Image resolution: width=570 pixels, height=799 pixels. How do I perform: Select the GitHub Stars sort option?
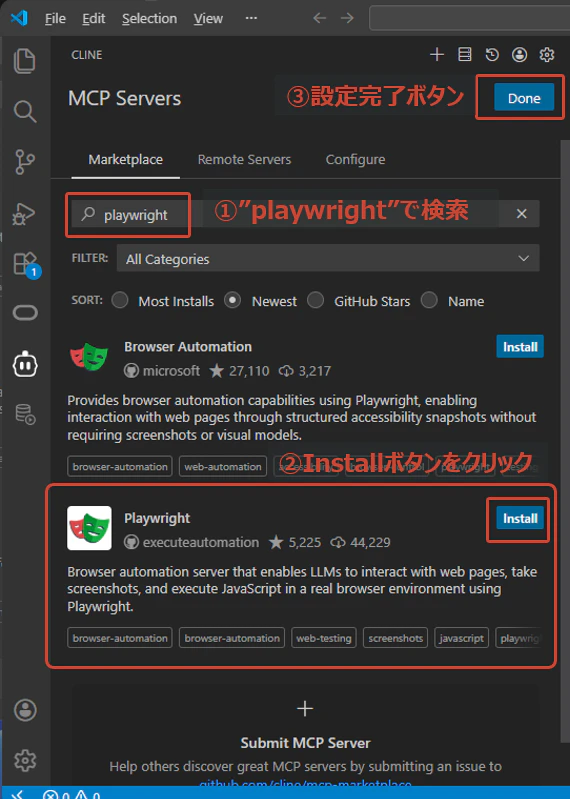point(315,300)
